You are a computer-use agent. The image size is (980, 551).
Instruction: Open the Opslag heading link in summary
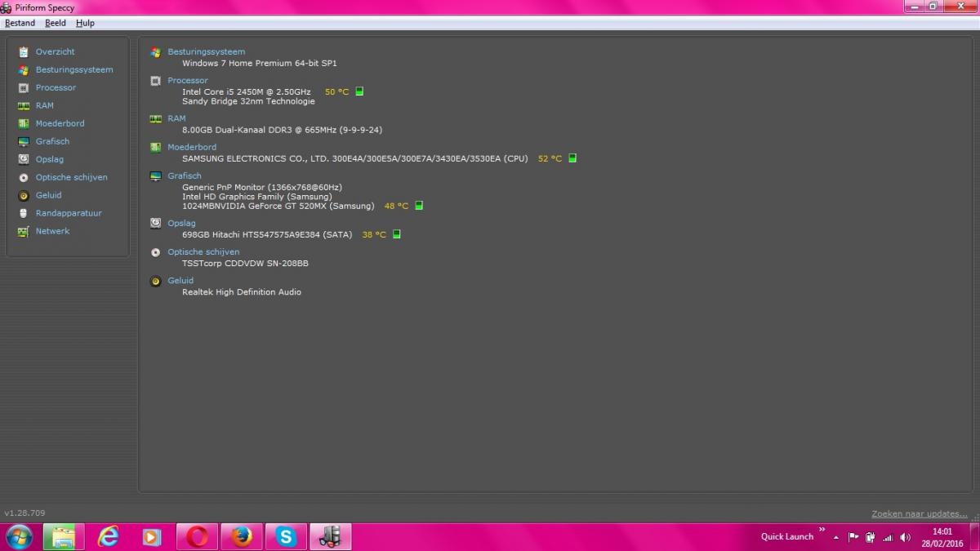coord(181,223)
